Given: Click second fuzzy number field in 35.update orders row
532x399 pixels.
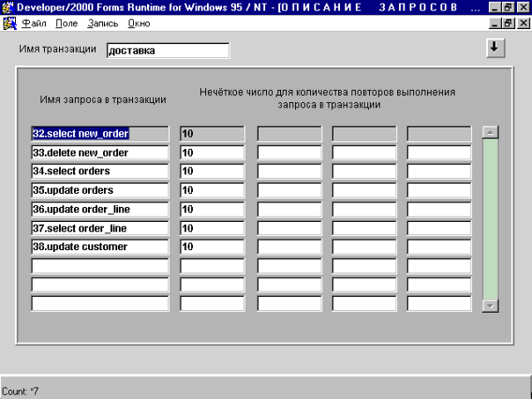Looking at the screenshot, I should click(290, 190).
